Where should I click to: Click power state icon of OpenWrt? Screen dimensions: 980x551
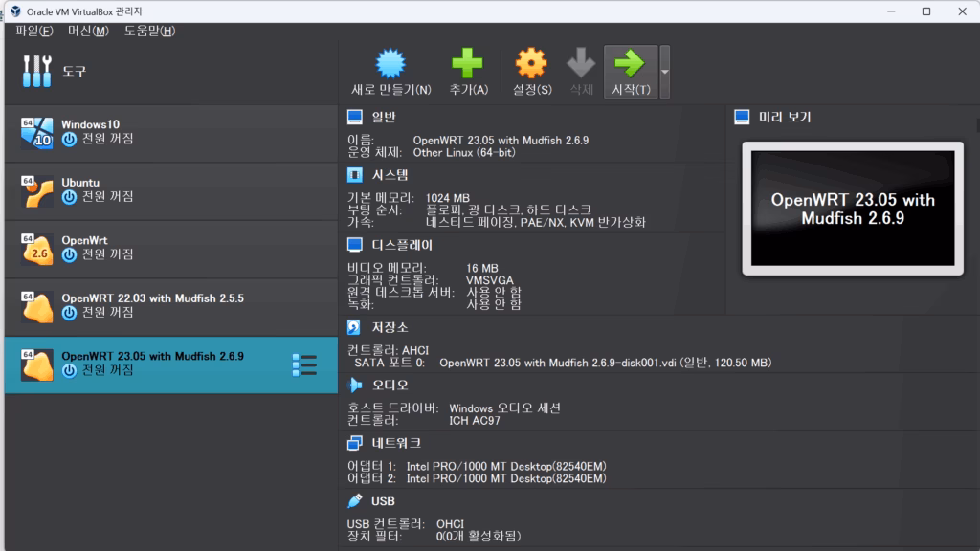pos(69,254)
